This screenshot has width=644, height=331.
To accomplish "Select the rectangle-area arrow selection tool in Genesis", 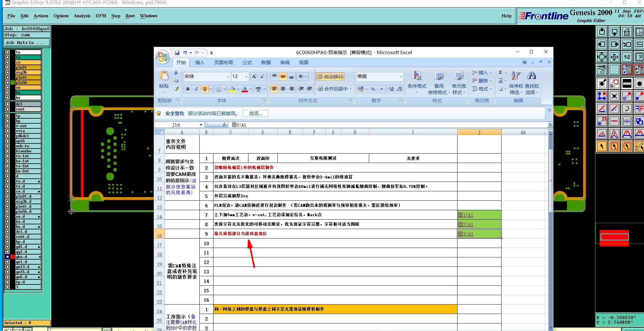I will 614,146.
